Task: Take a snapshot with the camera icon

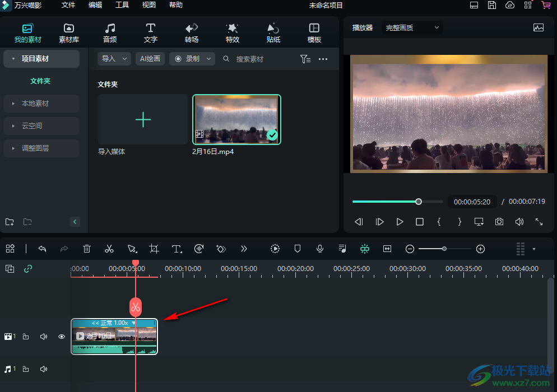Action: 499,222
